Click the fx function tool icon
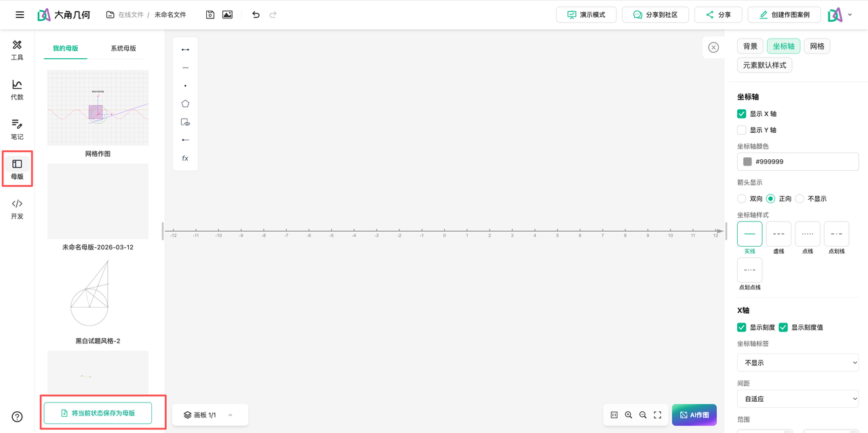The height and width of the screenshot is (433, 868). click(185, 159)
